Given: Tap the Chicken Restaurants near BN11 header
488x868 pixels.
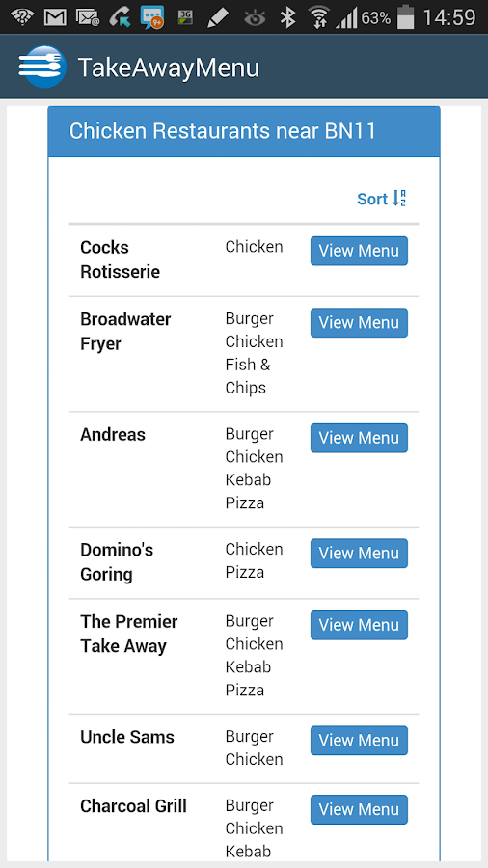Looking at the screenshot, I should pyautogui.click(x=244, y=131).
